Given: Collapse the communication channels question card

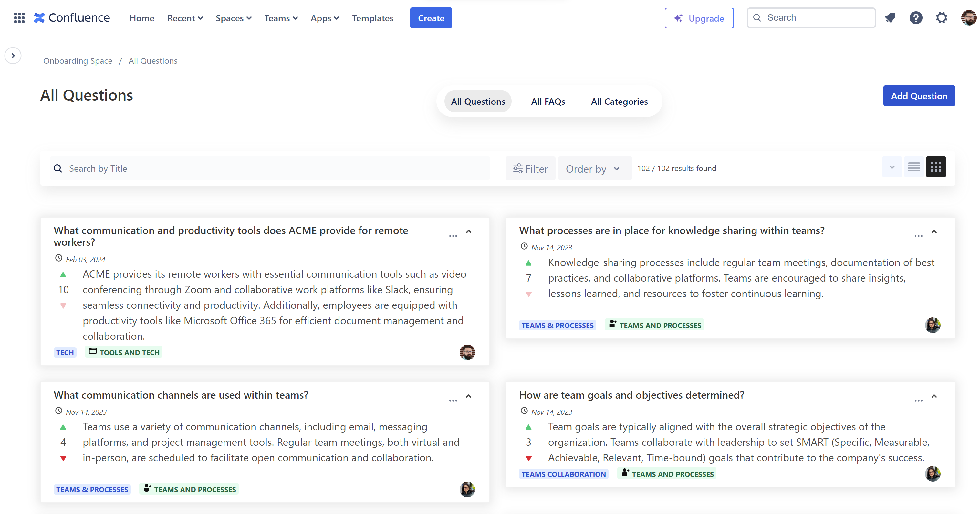Looking at the screenshot, I should [x=468, y=396].
